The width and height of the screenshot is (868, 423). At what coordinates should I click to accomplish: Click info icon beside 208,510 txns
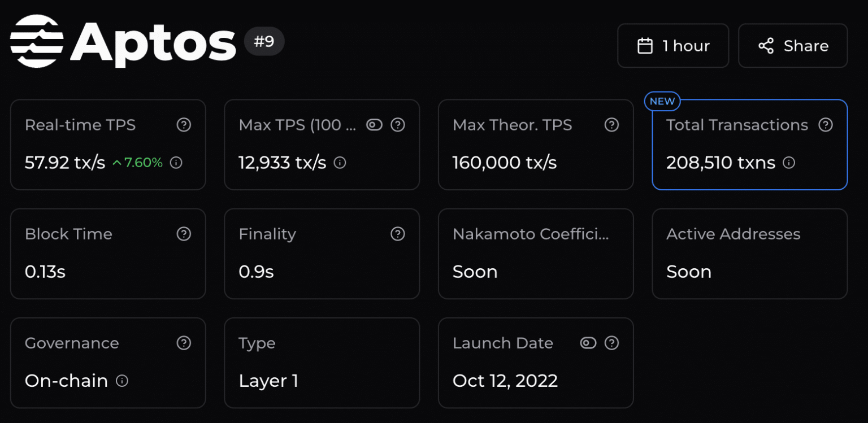point(789,163)
